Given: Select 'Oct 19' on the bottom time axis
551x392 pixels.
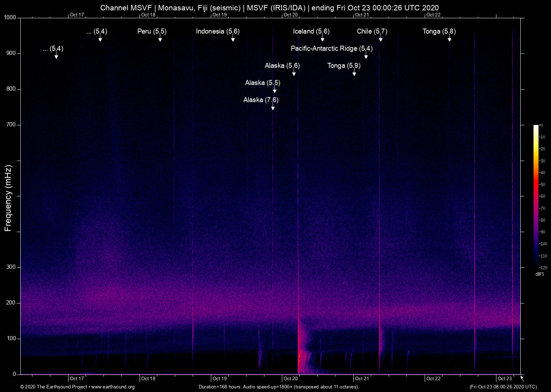Looking at the screenshot, I should [x=219, y=379].
